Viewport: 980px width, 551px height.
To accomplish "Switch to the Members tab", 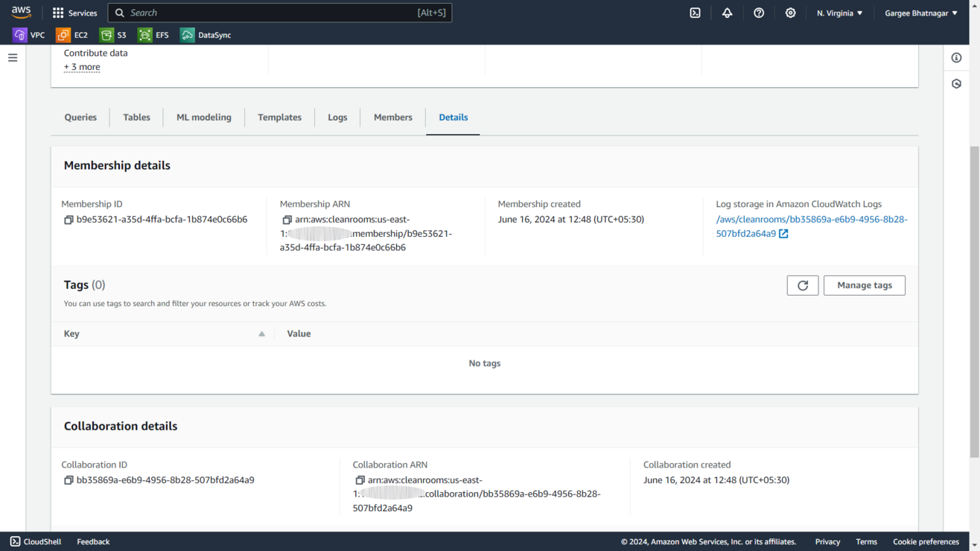I will pos(392,118).
